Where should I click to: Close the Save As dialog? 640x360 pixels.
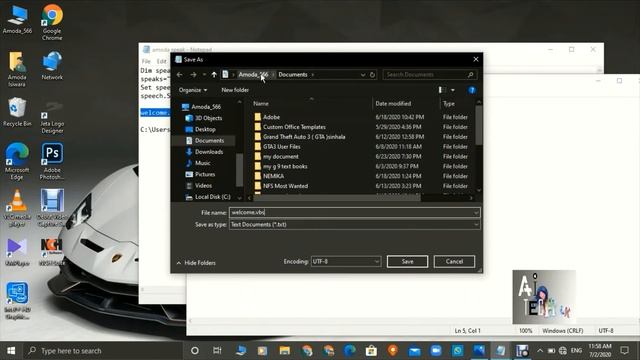pyautogui.click(x=476, y=60)
